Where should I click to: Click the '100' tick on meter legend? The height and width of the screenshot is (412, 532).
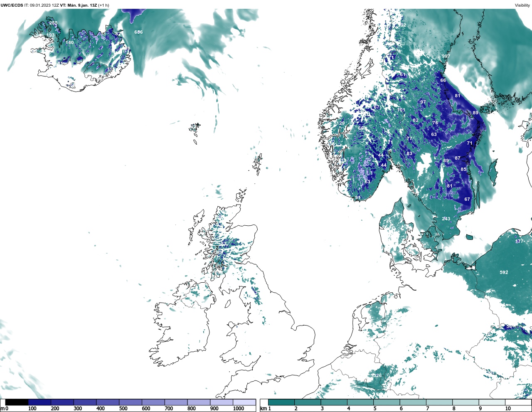(x=32, y=409)
